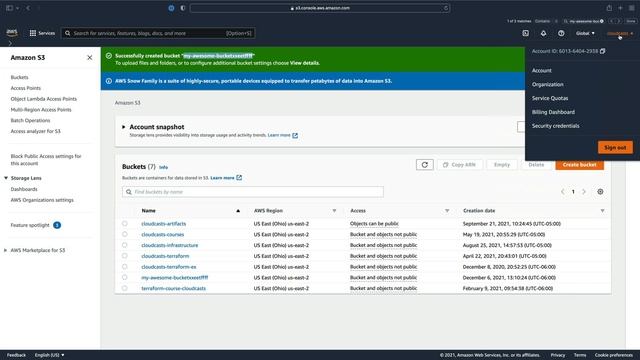Choose Service Quotas in the user menu
This screenshot has width=640, height=360.
(x=550, y=98)
